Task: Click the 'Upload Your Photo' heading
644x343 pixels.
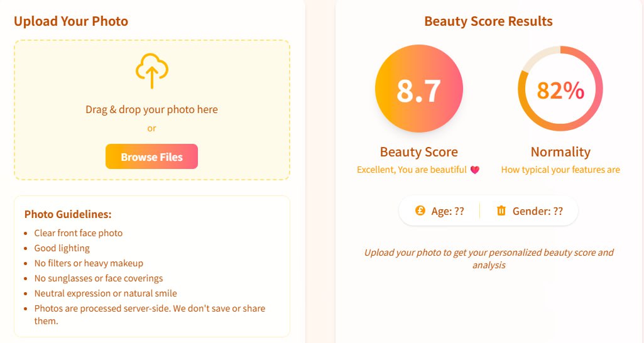Action: pos(71,21)
